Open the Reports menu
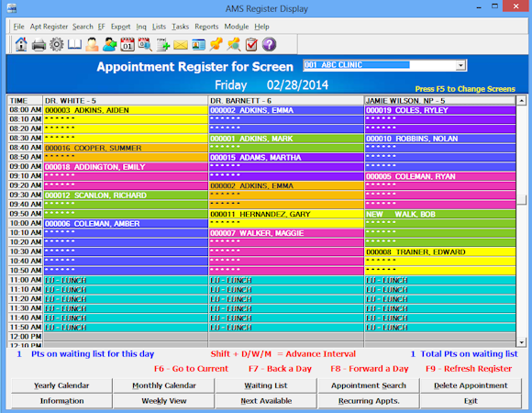The height and width of the screenshot is (413, 532). 206,27
